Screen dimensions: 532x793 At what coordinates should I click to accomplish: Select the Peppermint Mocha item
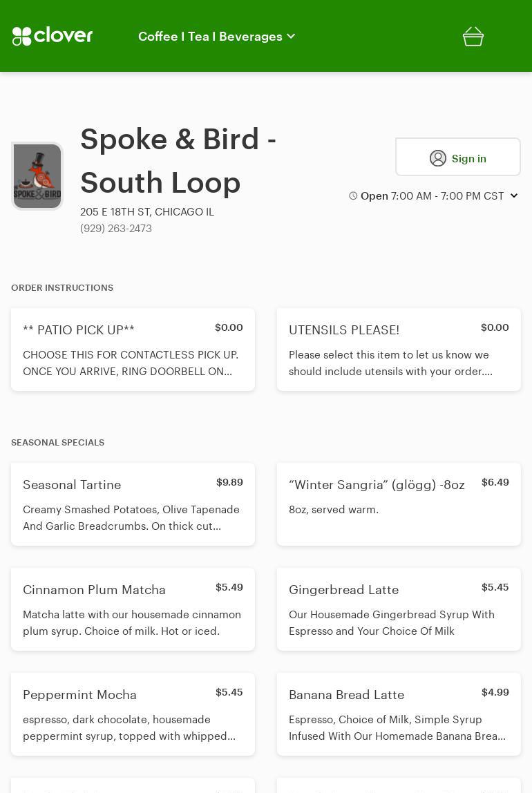tap(133, 714)
